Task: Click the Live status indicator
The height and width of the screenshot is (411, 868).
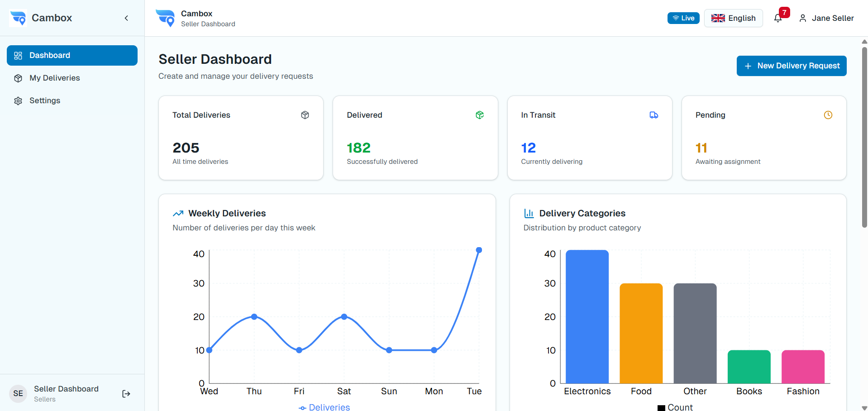Action: pyautogui.click(x=683, y=18)
